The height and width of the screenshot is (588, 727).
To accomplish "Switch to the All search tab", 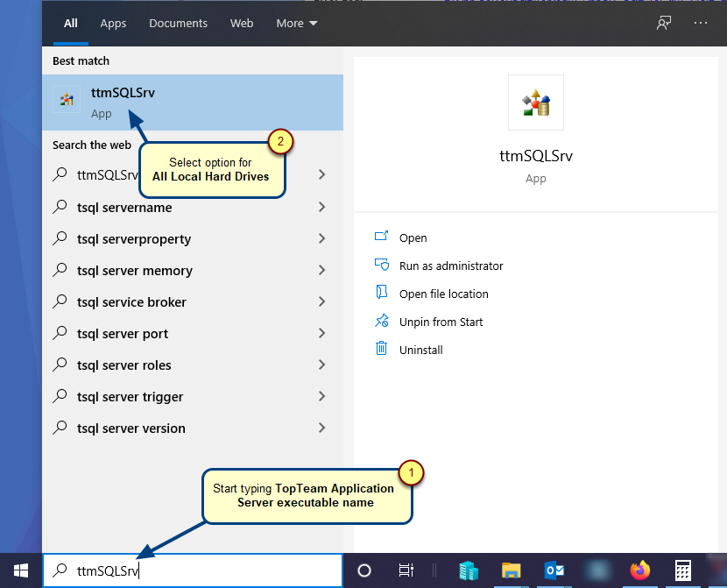I will (70, 23).
